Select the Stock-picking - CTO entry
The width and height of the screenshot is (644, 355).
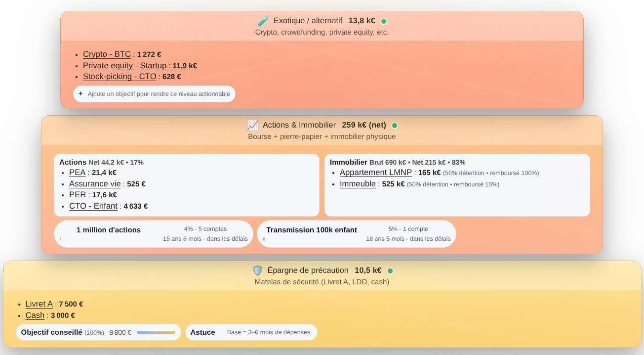tap(120, 77)
